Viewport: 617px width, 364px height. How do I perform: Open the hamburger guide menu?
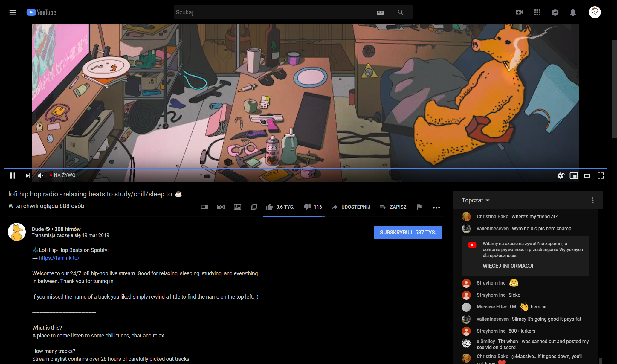tap(13, 12)
